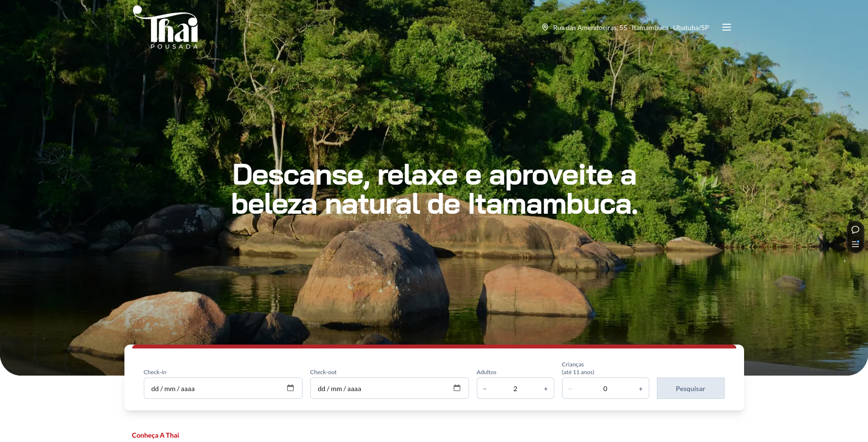Decrease the Crianças count
868x442 pixels.
(570, 388)
